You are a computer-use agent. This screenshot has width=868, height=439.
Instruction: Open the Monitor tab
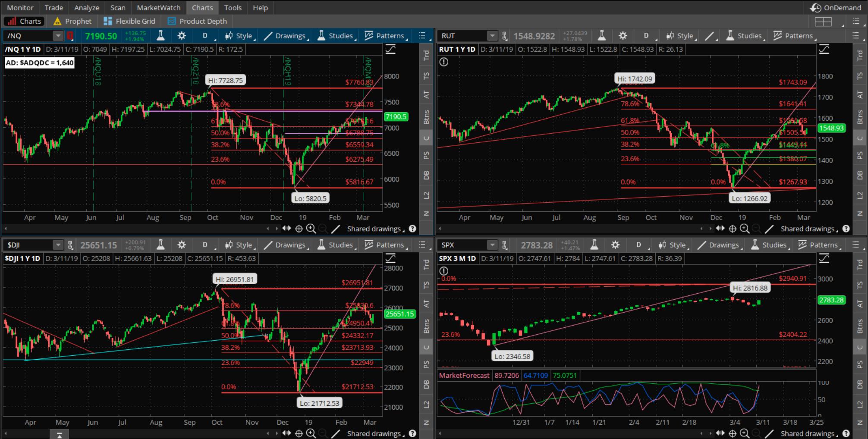click(20, 7)
